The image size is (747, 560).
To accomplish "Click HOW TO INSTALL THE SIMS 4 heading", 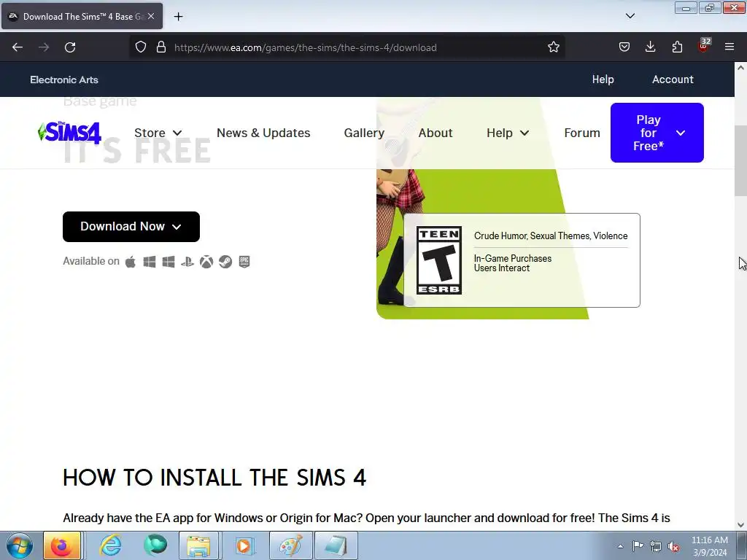I will [x=214, y=478].
